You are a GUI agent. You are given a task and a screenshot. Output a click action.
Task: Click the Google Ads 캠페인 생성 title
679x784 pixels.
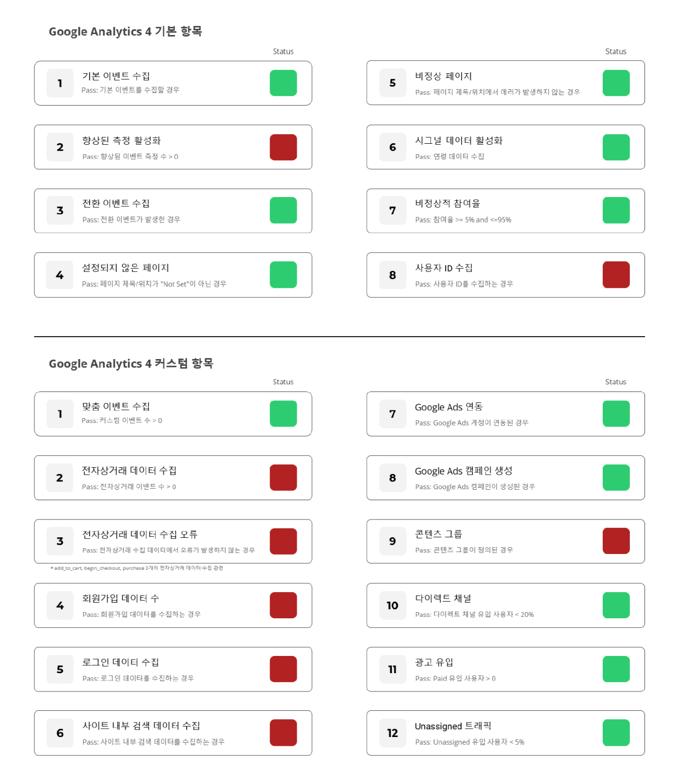coord(464,471)
